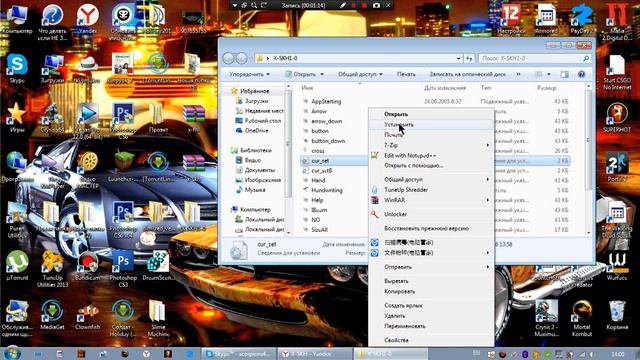640x360 pixels.
Task: Choose Свойства in the context menu
Action: (x=431, y=340)
